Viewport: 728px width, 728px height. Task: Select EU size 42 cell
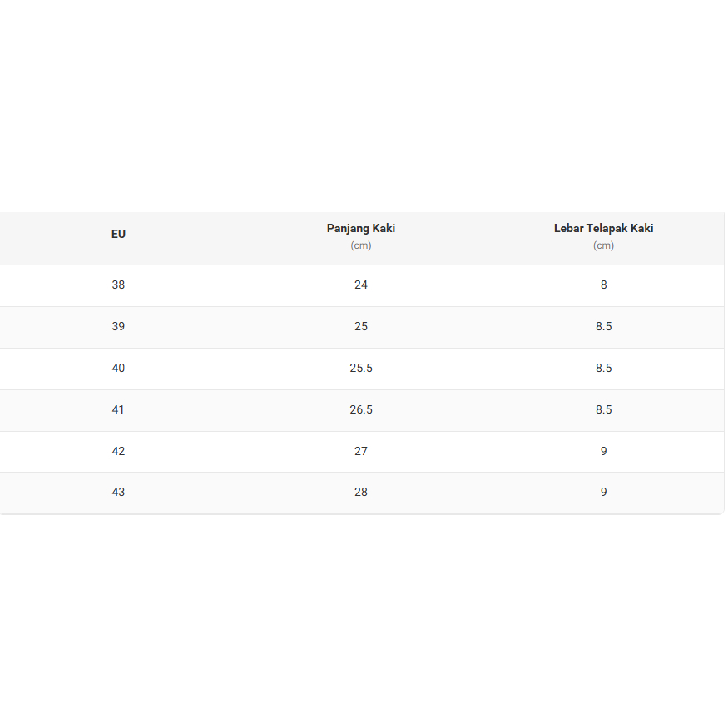click(x=118, y=452)
